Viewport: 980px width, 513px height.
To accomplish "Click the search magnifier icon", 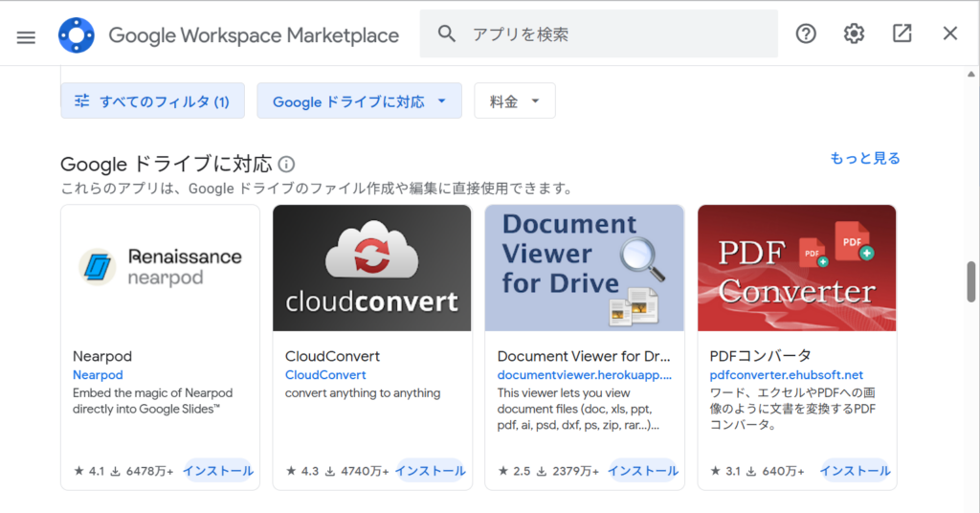I will [x=446, y=34].
